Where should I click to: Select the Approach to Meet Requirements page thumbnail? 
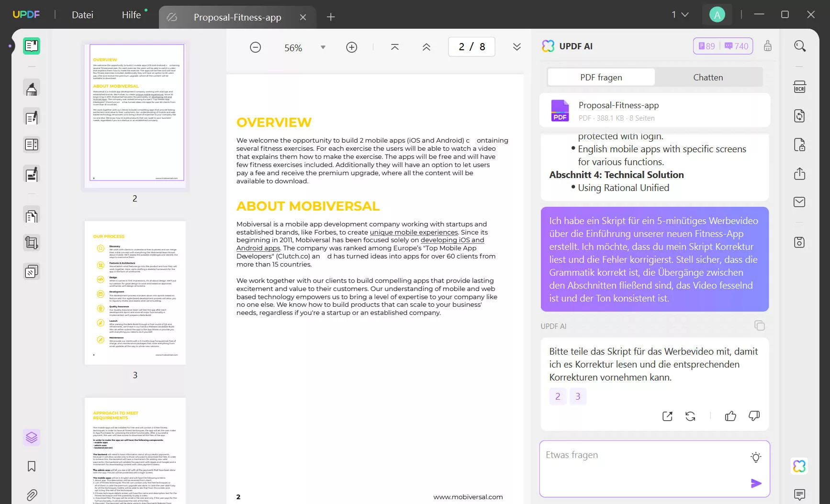coord(135,450)
